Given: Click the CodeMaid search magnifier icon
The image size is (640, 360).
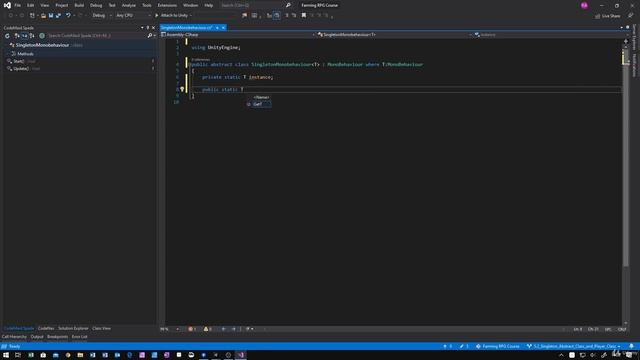Looking at the screenshot, I should (x=150, y=36).
